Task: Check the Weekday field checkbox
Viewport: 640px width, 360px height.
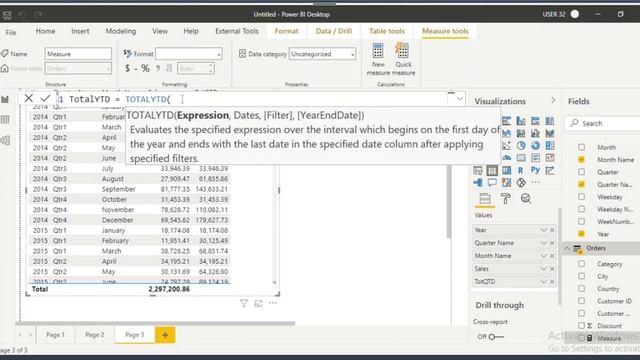Action: click(x=581, y=197)
